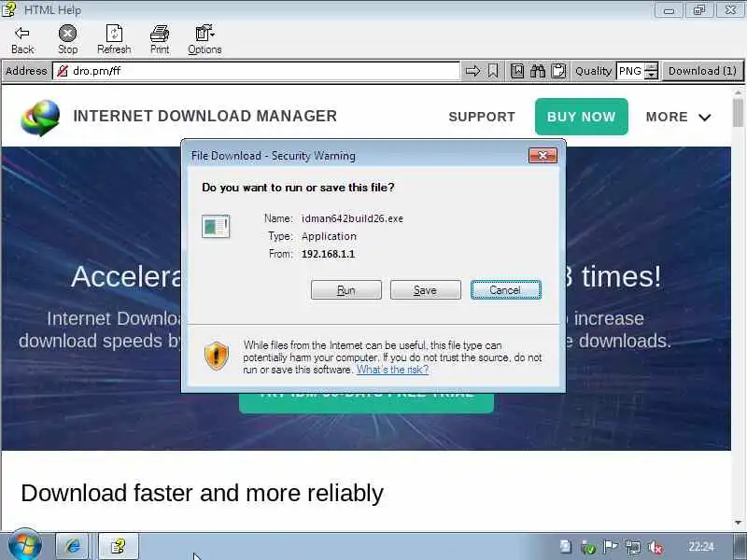This screenshot has height=560, width=747.
Task: Click the document tray icon
Action: tap(566, 546)
